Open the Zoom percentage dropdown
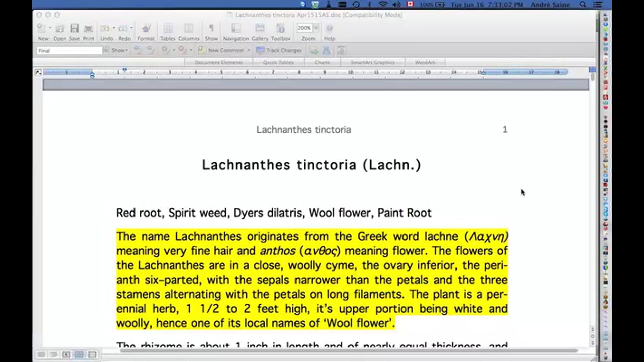Viewport: 644px width, 362px height. pyautogui.click(x=316, y=28)
